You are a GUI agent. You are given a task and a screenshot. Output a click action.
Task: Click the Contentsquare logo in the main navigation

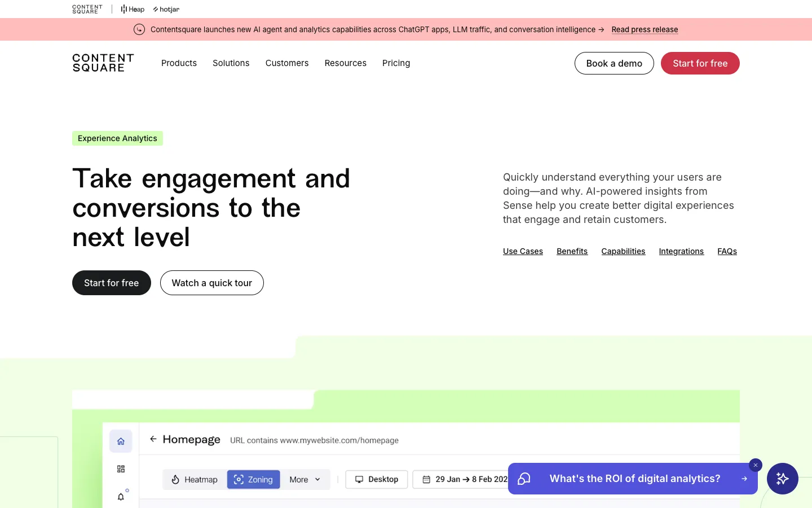tap(103, 63)
